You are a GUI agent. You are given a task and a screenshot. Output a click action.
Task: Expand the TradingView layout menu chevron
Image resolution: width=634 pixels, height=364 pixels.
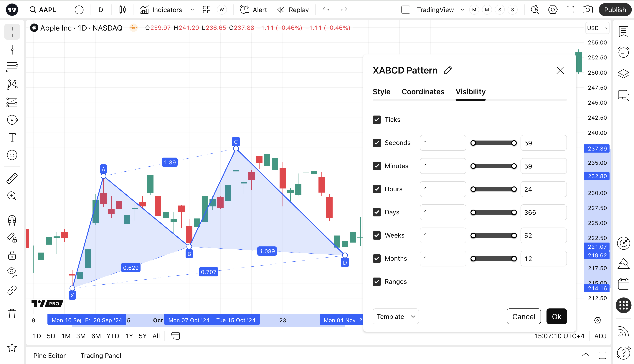coord(462,10)
